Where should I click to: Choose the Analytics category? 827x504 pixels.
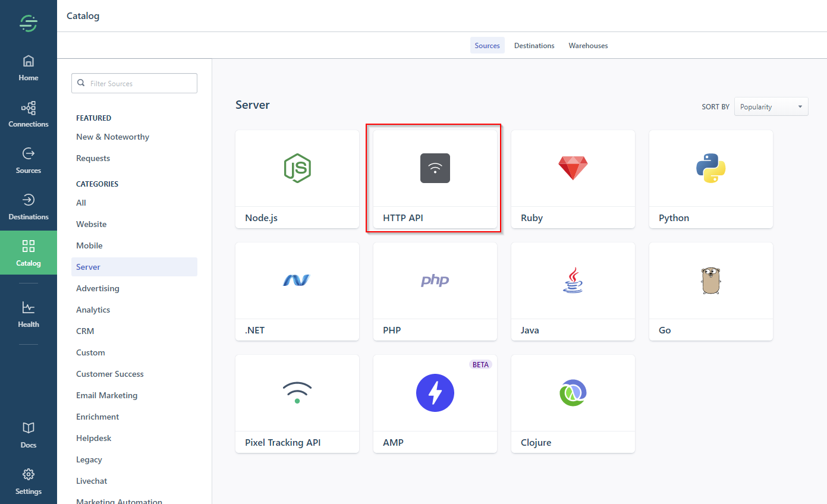pyautogui.click(x=93, y=309)
